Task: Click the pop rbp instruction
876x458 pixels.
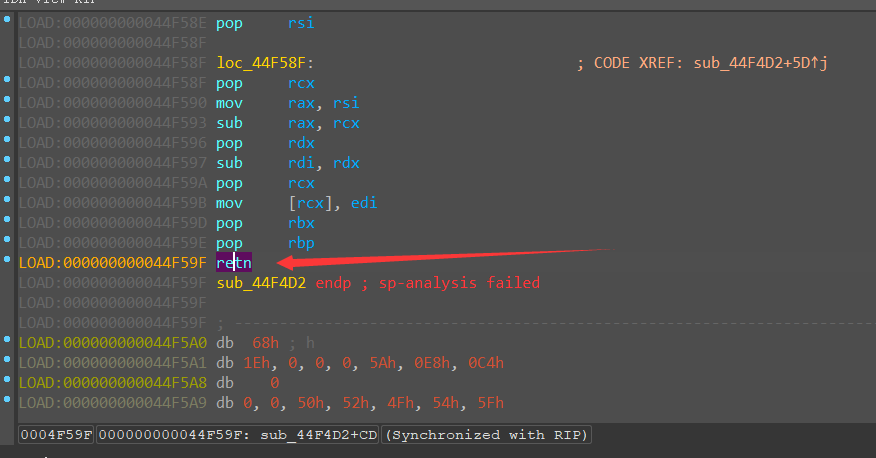Action: pos(265,244)
